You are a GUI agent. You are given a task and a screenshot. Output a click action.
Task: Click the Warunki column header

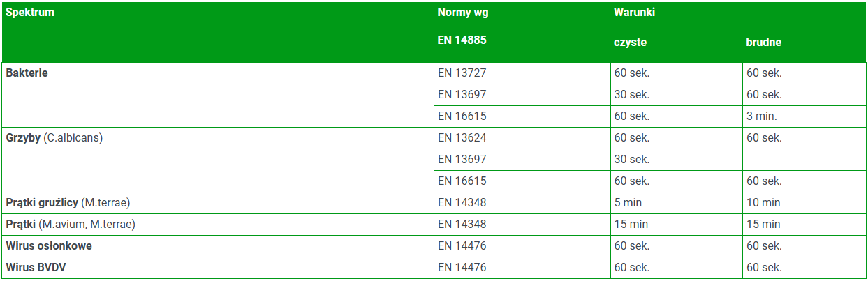[x=634, y=13]
